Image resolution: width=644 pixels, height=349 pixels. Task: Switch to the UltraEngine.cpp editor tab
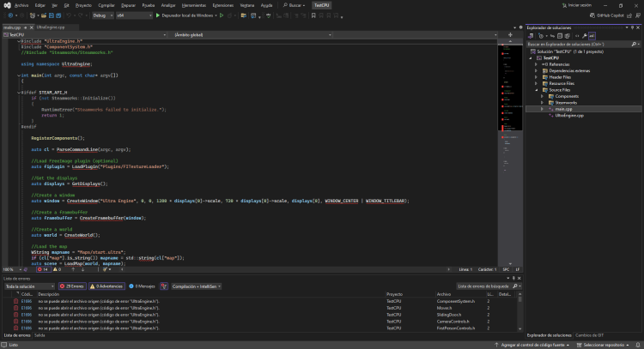(51, 27)
